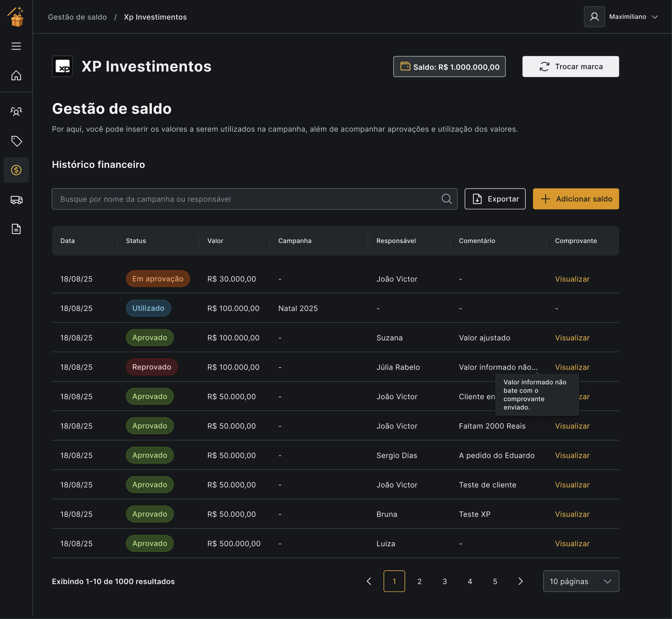This screenshot has width=672, height=619.
Task: Open Visualizar for Júlia Rabelo row
Action: click(572, 367)
